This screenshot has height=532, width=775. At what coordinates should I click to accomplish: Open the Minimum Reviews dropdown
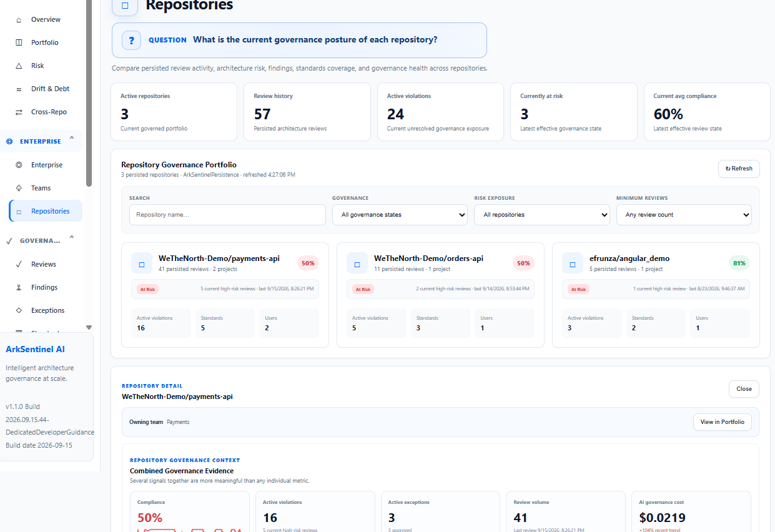coord(684,215)
